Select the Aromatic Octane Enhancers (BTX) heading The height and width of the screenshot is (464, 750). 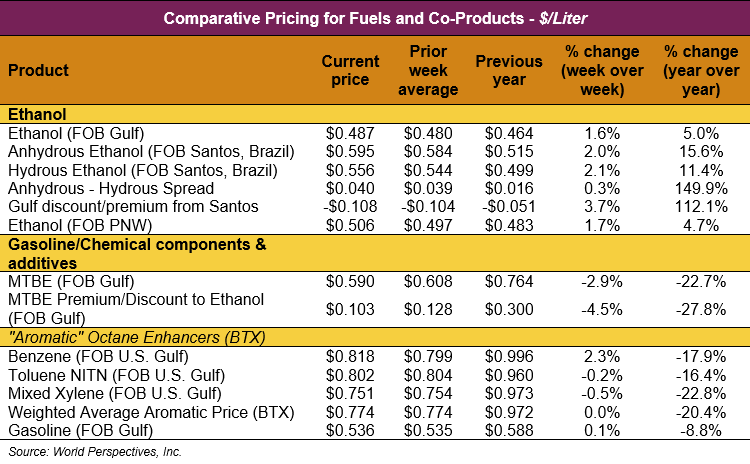pyautogui.click(x=136, y=337)
